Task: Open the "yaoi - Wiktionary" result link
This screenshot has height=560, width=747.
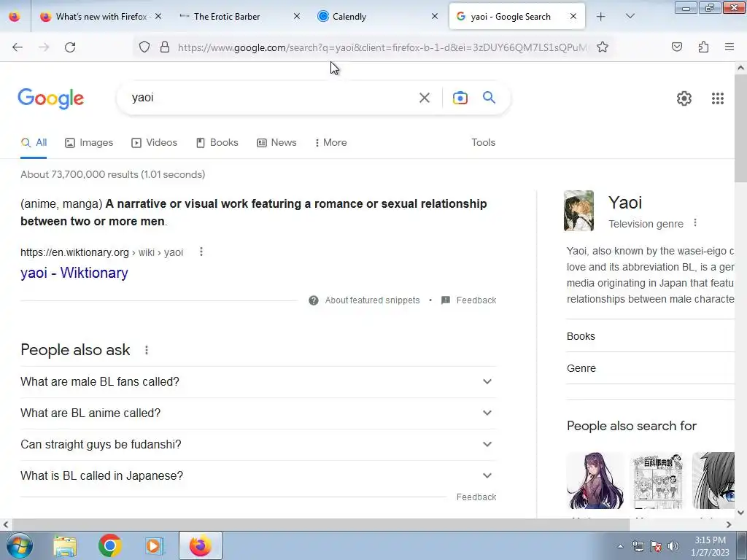Action: [x=74, y=273]
